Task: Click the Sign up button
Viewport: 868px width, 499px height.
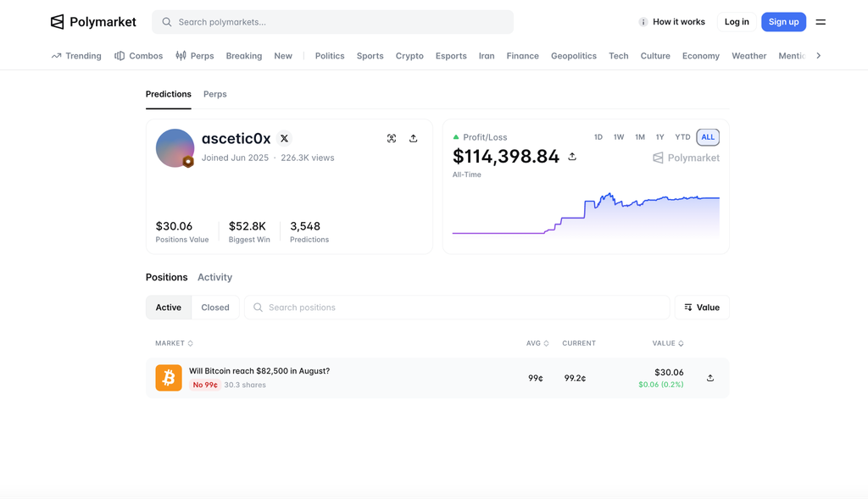Action: [783, 22]
